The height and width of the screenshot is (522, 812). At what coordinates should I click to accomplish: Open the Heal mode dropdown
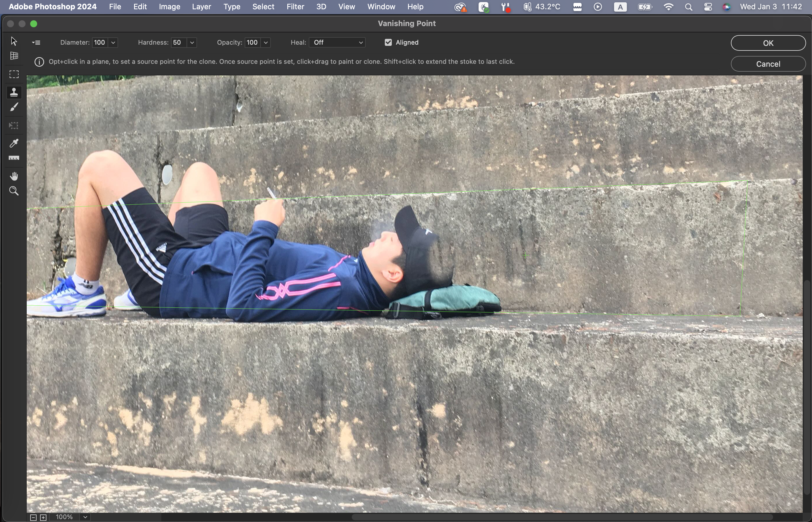tap(337, 42)
